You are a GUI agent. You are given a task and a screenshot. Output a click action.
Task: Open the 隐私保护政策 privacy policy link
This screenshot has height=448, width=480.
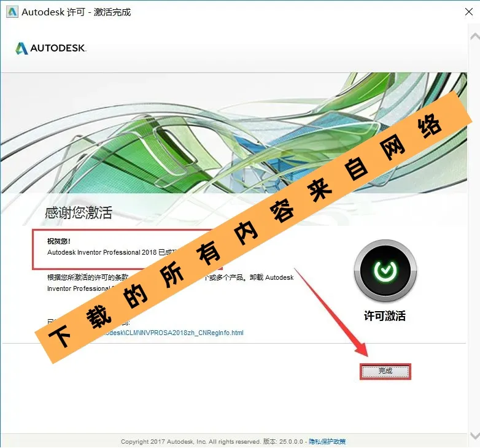327,441
